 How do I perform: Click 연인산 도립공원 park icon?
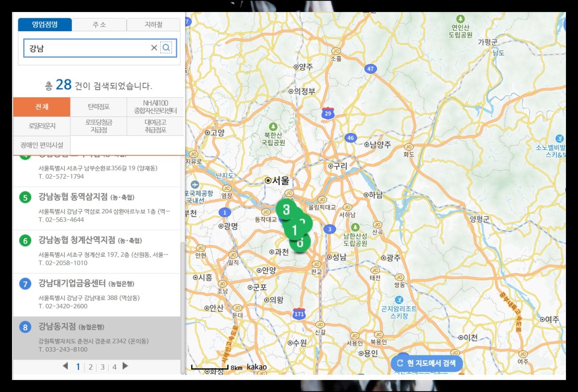461,18
